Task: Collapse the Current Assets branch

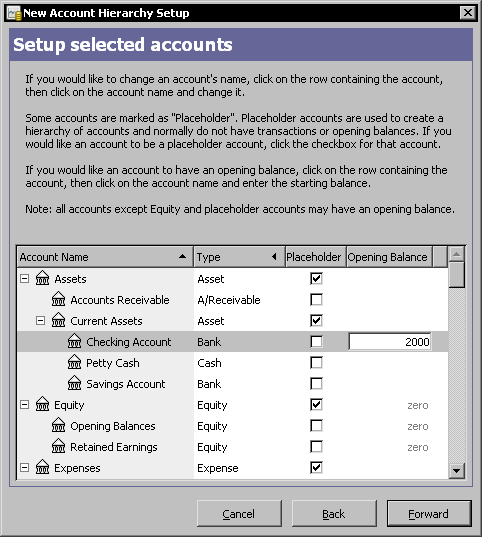Action: [x=40, y=321]
